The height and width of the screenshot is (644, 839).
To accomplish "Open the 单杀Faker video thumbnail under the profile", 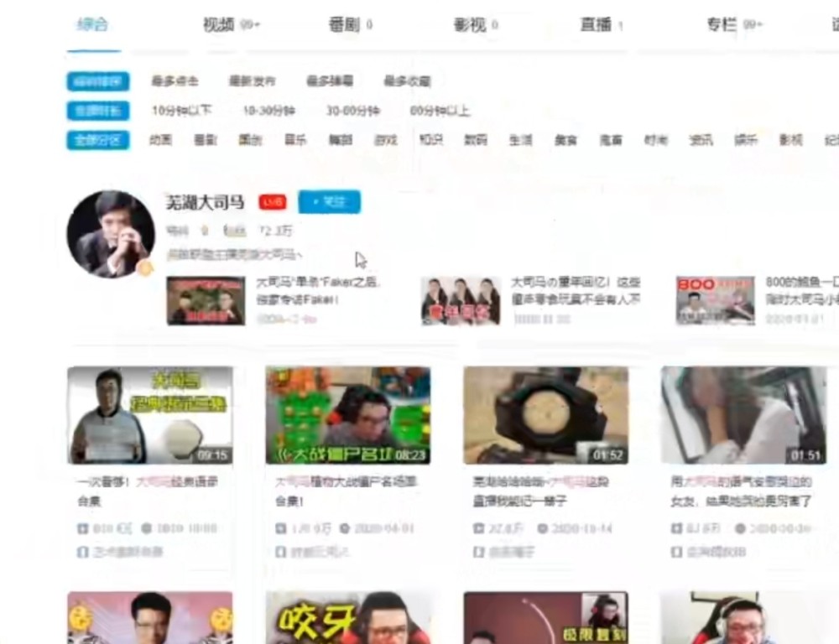I will (206, 300).
